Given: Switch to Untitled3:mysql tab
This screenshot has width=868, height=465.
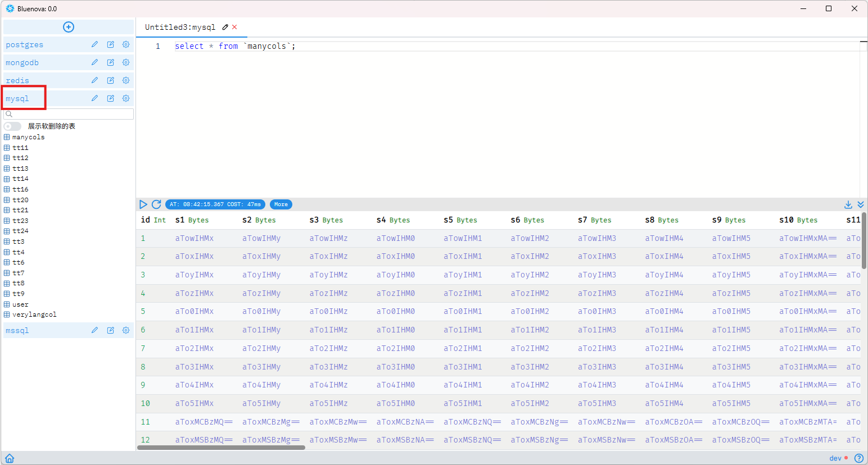Looking at the screenshot, I should (x=180, y=27).
